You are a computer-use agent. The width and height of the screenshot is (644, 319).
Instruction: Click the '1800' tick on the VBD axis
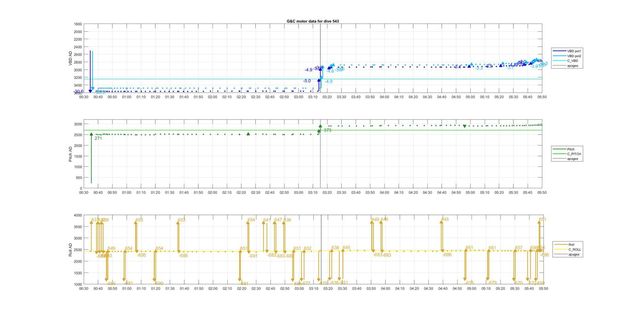coord(78,24)
